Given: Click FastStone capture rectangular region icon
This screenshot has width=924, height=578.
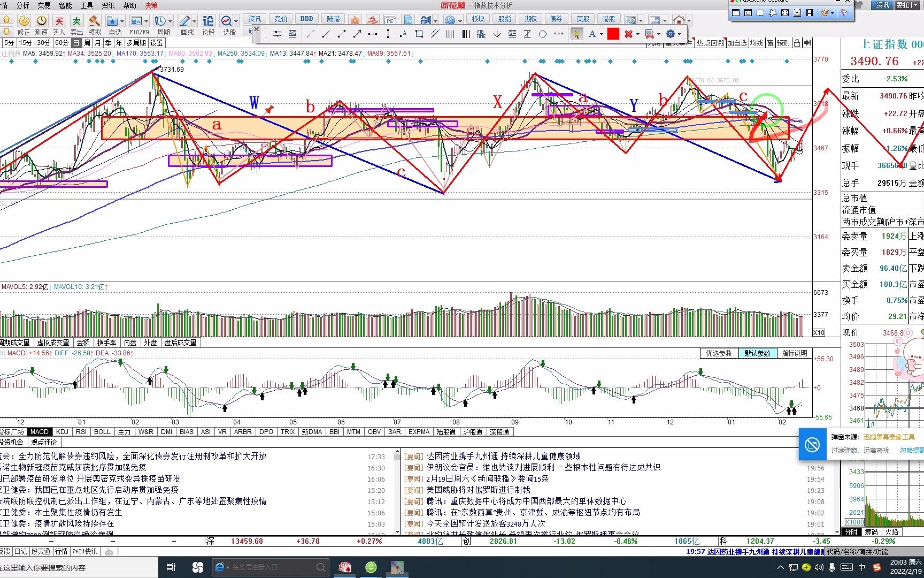Looking at the screenshot, I should tap(760, 12).
